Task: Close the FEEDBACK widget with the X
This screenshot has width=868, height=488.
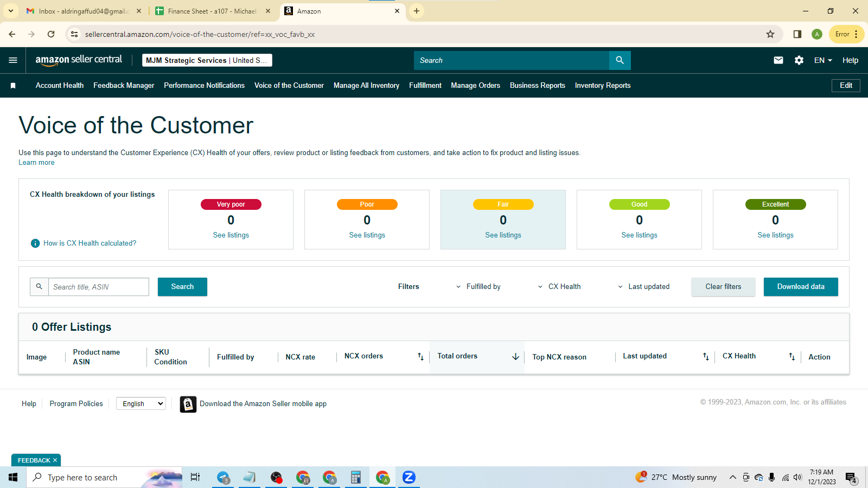Action: 55,460
